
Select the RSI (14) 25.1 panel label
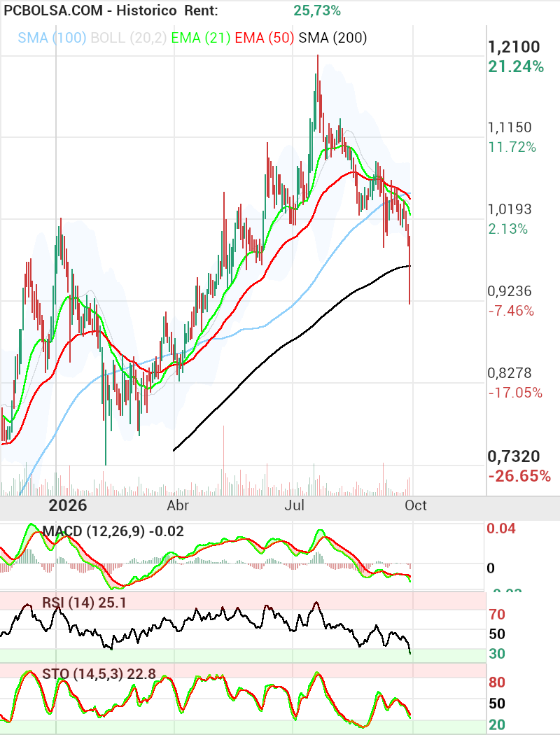tap(85, 602)
